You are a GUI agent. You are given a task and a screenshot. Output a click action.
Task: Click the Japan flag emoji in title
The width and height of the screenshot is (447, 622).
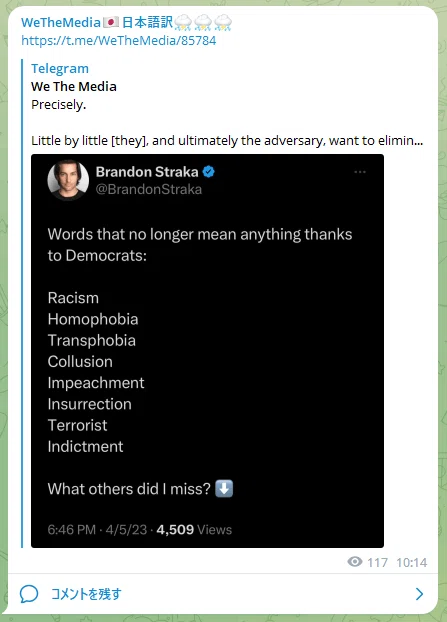click(111, 23)
